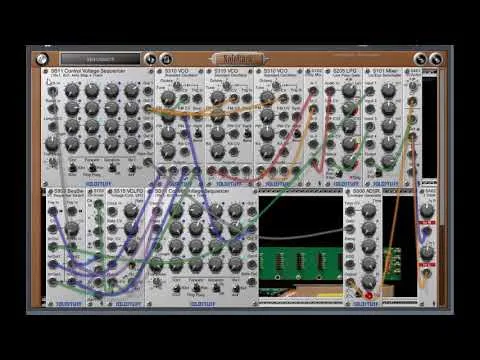Adjust large left knob on top Sequencer
480x360 pixels.
(52, 143)
